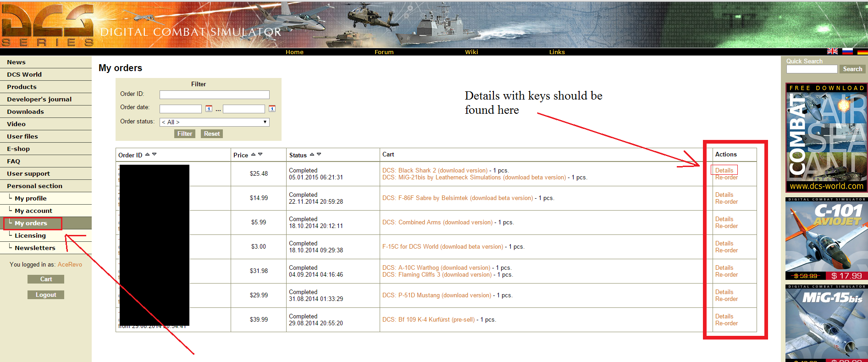868x362 pixels.
Task: Open Details for the $3.00 order
Action: click(x=724, y=243)
